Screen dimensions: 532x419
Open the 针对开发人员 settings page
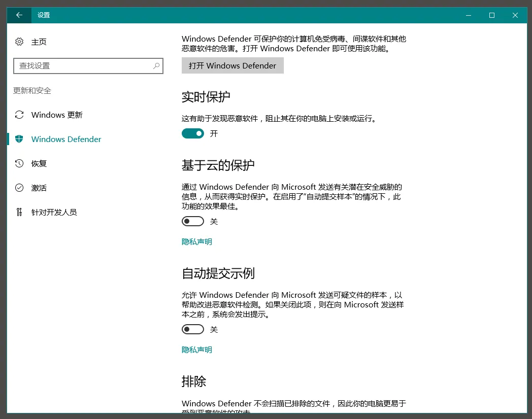54,212
